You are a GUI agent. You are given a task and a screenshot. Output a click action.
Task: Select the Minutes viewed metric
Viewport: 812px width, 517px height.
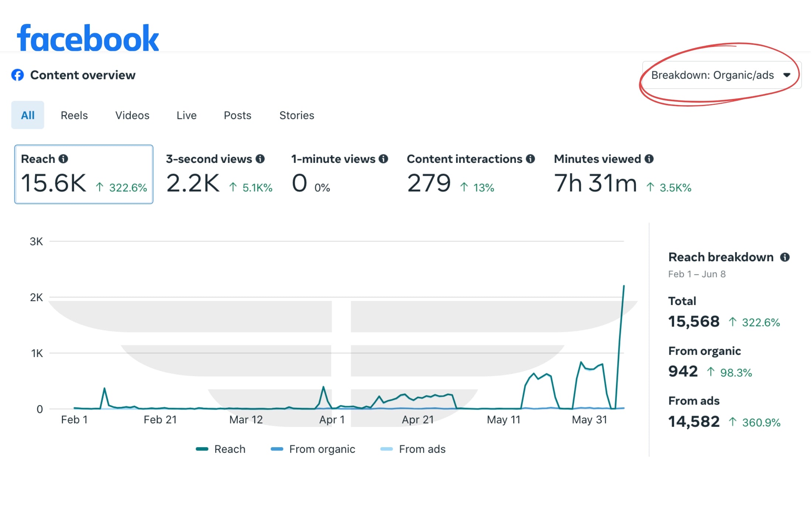click(622, 174)
